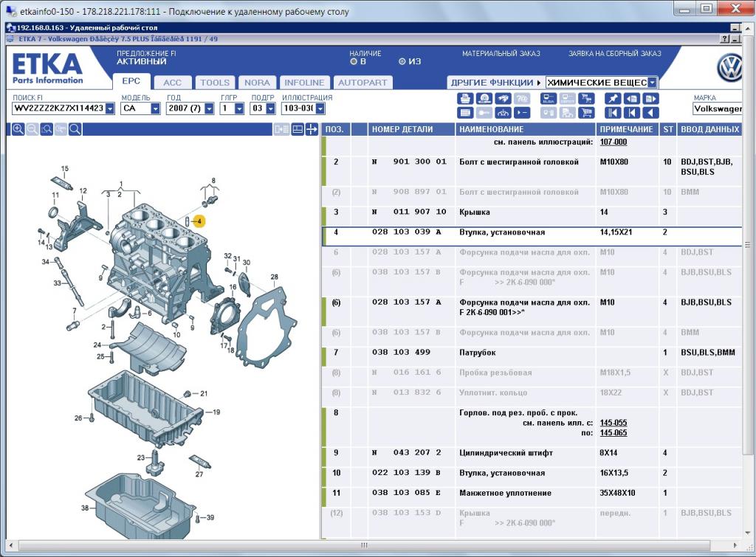Viewport: 756px width, 557px height.
Task: Click the print icon in the toolbar
Action: pos(465,99)
